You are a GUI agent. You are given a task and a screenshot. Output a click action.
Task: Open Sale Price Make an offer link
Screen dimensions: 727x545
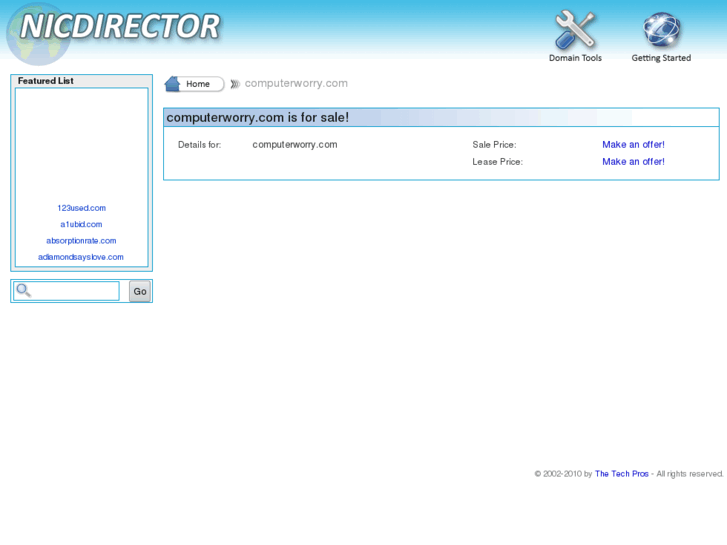point(633,145)
